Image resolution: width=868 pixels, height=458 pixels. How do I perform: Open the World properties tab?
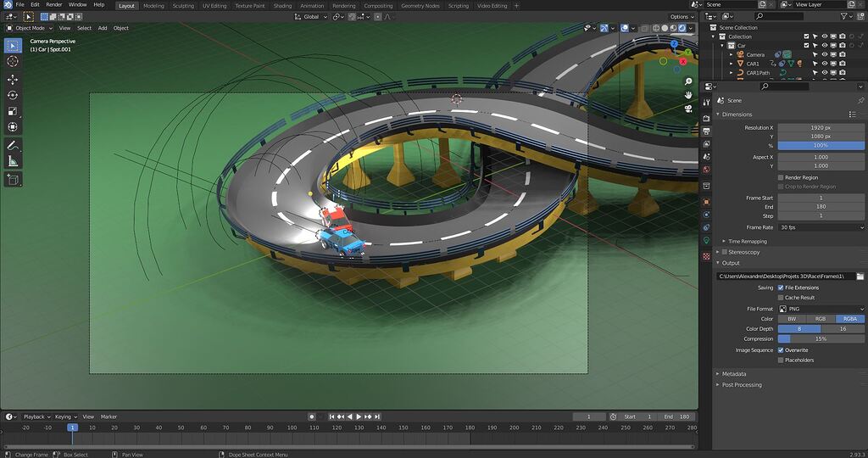click(x=706, y=170)
